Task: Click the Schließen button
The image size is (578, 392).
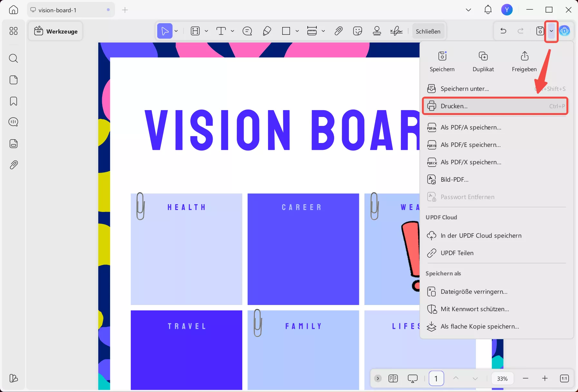Action: coord(429,31)
